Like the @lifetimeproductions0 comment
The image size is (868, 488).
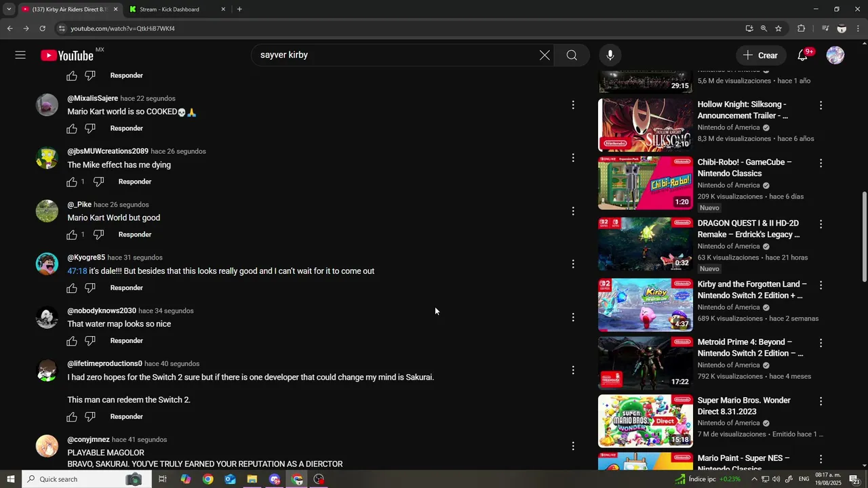[x=72, y=417]
